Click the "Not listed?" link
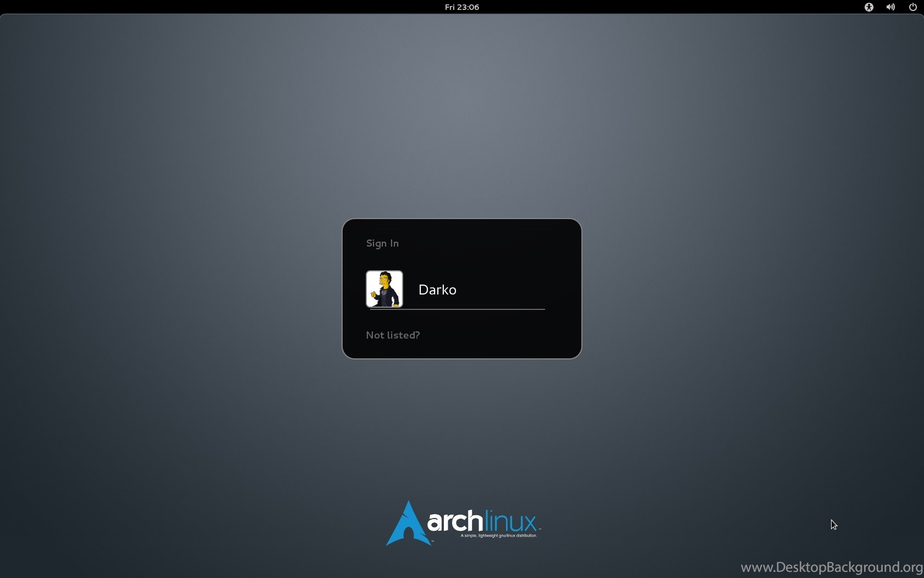This screenshot has width=924, height=578. [393, 335]
